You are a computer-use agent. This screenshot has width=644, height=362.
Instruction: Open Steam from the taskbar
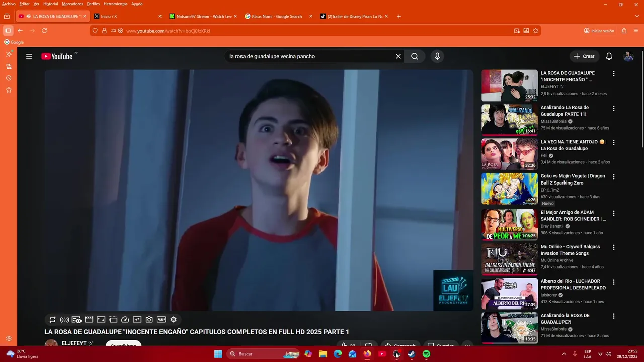tap(411, 354)
